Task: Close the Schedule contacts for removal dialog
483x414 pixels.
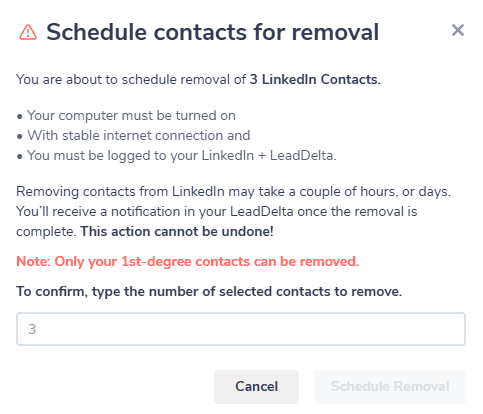Action: [x=458, y=30]
